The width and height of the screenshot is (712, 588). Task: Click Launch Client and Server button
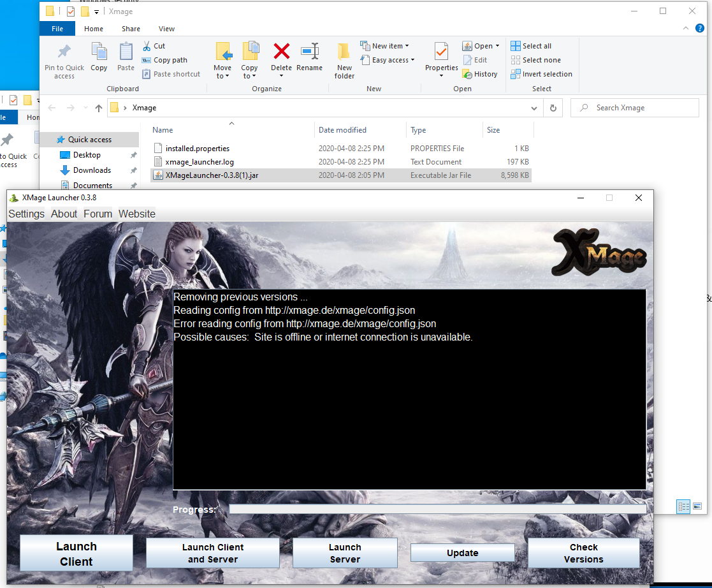pos(212,553)
